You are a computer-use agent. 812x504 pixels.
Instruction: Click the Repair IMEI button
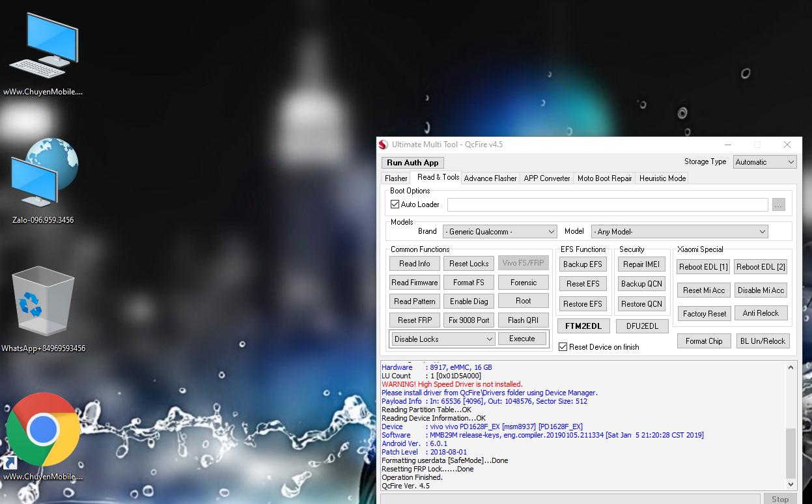point(641,264)
